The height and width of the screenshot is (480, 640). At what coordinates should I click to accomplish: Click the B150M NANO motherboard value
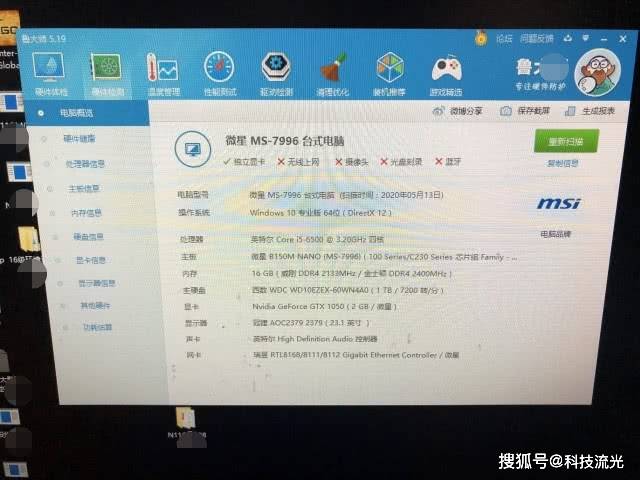(x=384, y=257)
